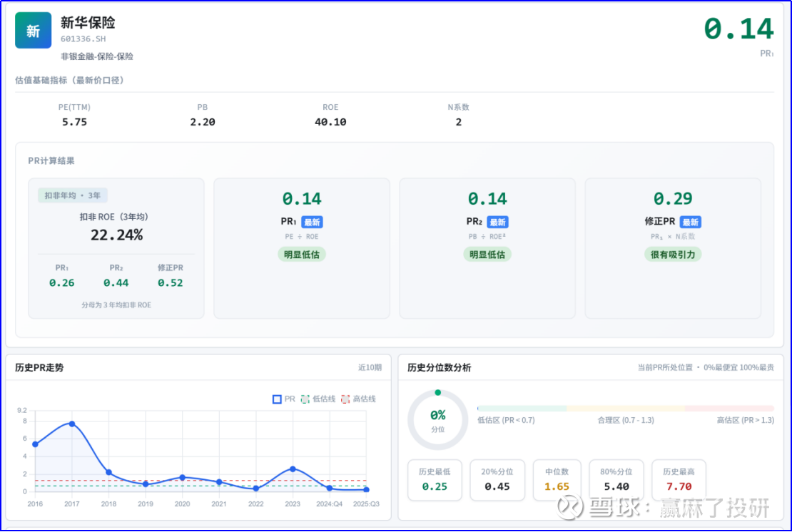Click the 中位数 1.65 card

tap(557, 479)
